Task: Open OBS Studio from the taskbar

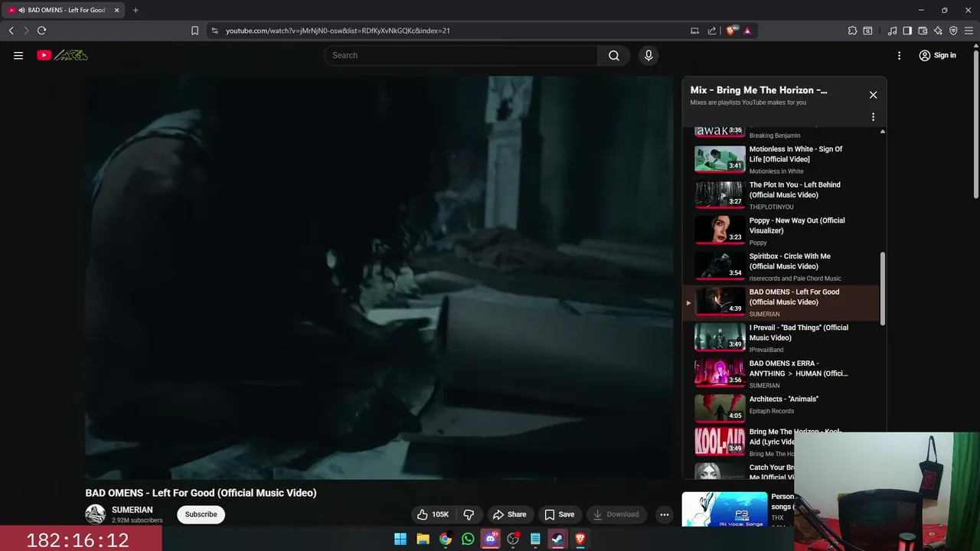Action: (513, 539)
